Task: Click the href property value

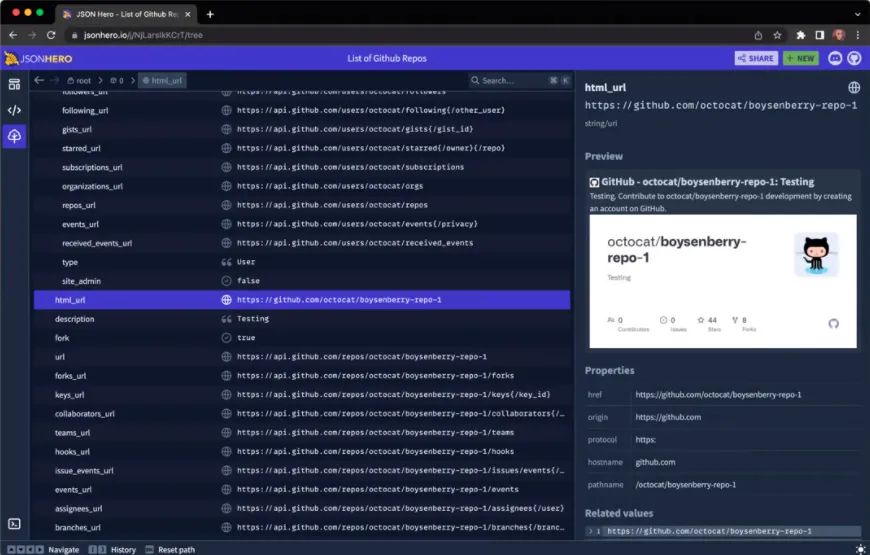Action: pyautogui.click(x=718, y=395)
